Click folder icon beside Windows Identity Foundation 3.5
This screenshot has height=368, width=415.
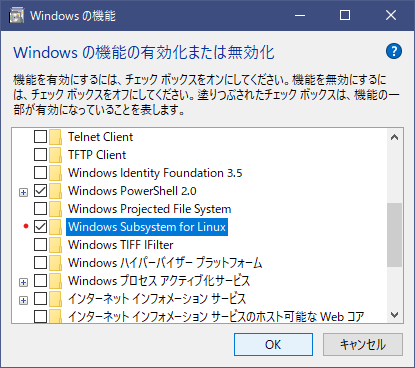click(x=55, y=173)
